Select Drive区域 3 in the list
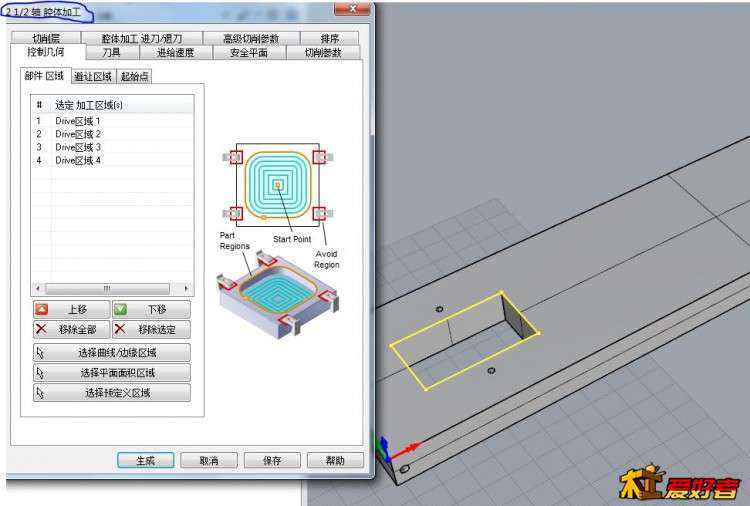Image resolution: width=750 pixels, height=506 pixels. pyautogui.click(x=112, y=147)
